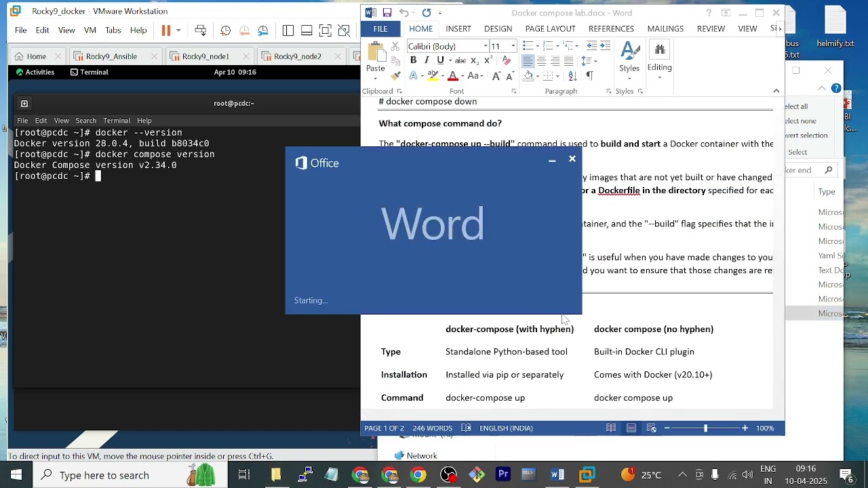Open the INSERT ribbon tab
This screenshot has width=868, height=488.
(458, 29)
